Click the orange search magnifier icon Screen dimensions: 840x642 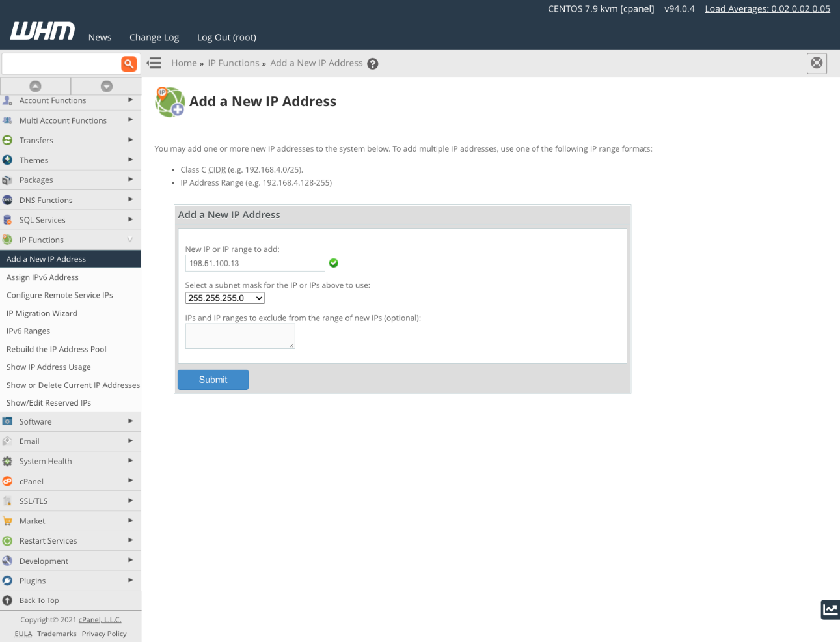click(129, 63)
